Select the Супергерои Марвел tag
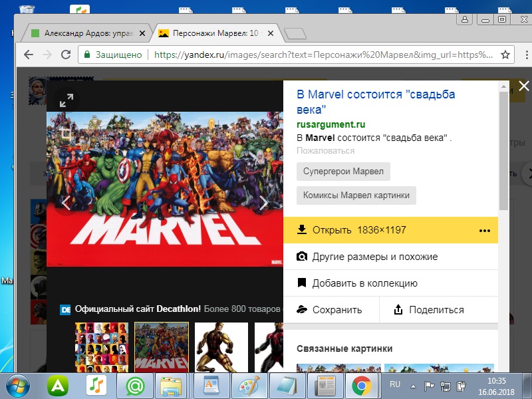Image resolution: width=532 pixels, height=399 pixels. point(343,172)
